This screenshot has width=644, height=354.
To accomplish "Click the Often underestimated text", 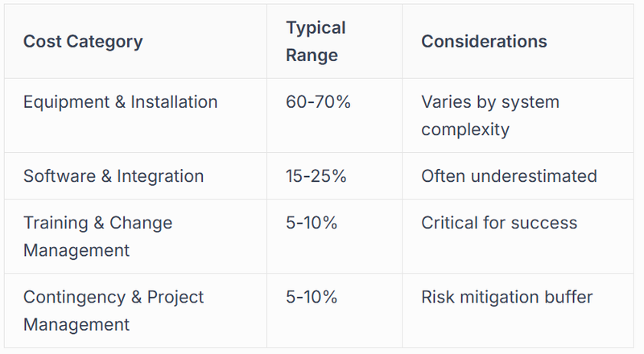I will 510,176.
